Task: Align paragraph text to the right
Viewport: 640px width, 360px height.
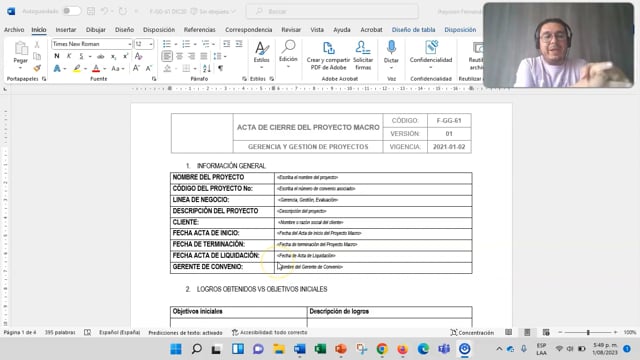Action: coord(191,56)
